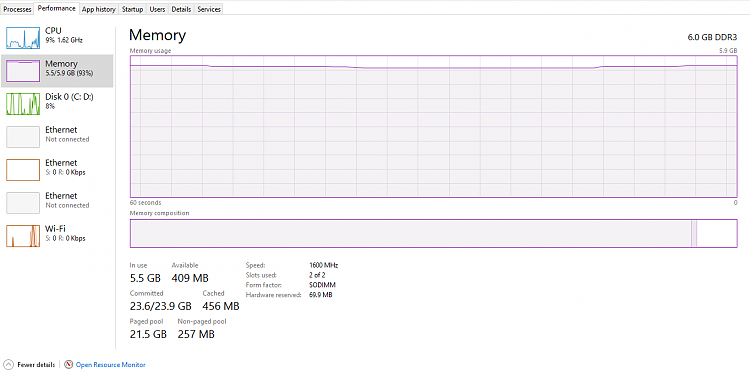The image size is (750, 377).
Task: Click the Cached 456 MB value
Action: [221, 306]
